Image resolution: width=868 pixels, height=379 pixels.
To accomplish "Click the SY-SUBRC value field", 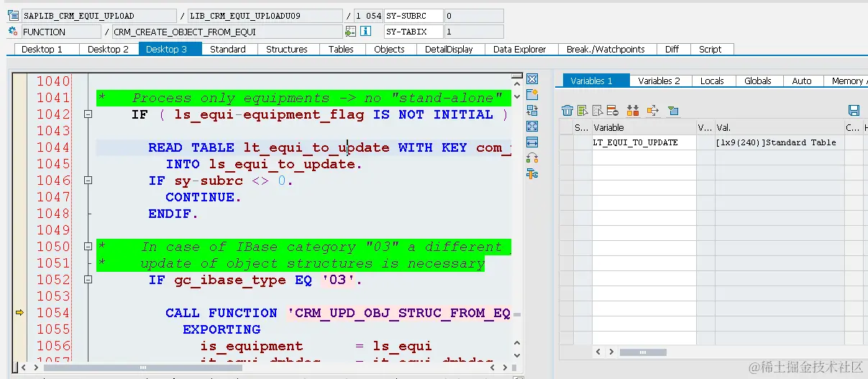I will tap(474, 16).
